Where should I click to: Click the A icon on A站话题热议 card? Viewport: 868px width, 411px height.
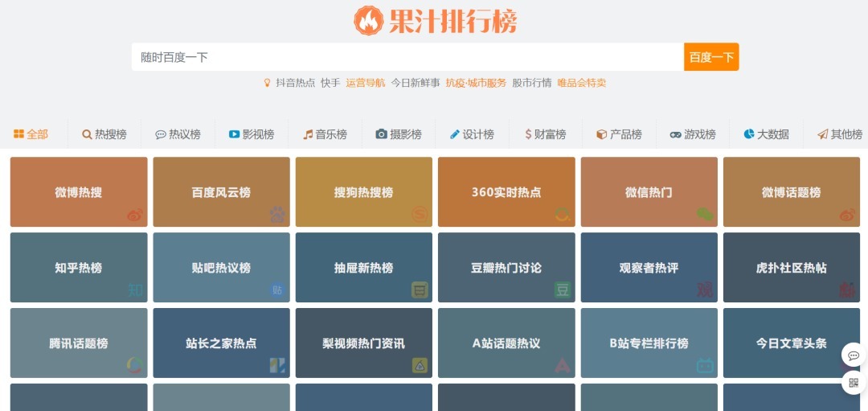563,366
